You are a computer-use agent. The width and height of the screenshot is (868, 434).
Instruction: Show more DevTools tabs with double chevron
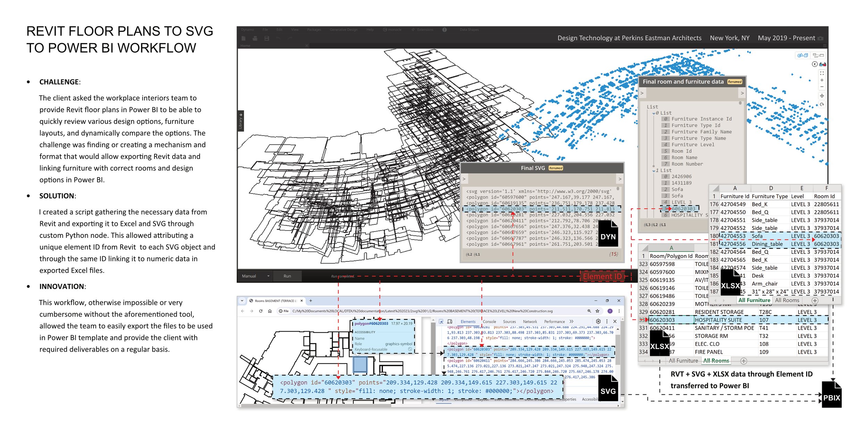click(x=571, y=322)
